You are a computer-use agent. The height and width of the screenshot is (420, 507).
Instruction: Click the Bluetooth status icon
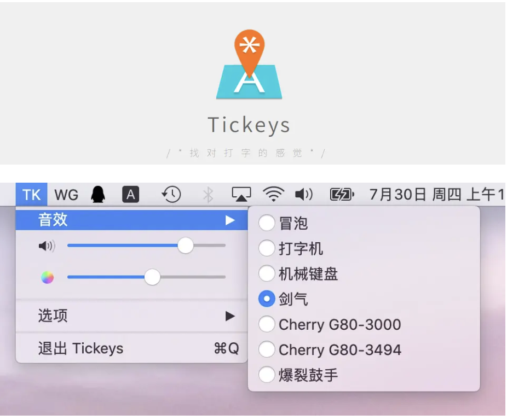(208, 194)
